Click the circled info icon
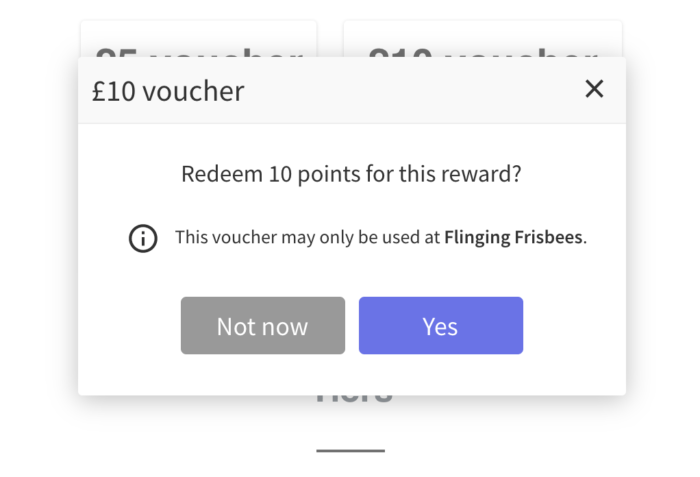Screen dimensions: 700x477 tap(143, 238)
